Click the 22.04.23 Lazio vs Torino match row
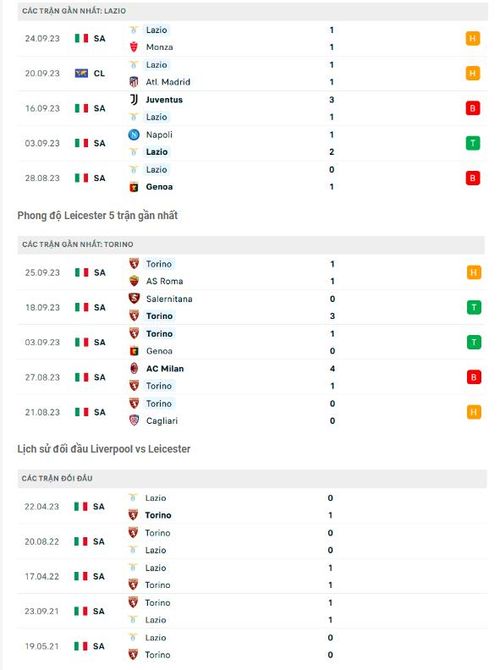The width and height of the screenshot is (500, 670). pyautogui.click(x=252, y=506)
